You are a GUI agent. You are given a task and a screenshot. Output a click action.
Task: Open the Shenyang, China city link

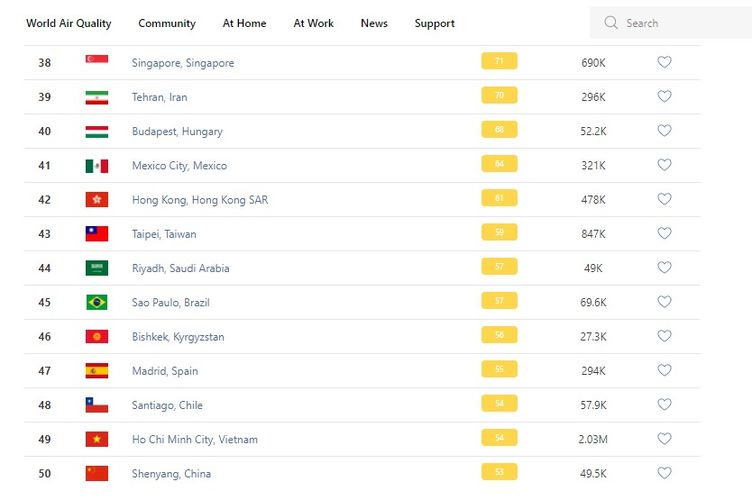(x=171, y=474)
